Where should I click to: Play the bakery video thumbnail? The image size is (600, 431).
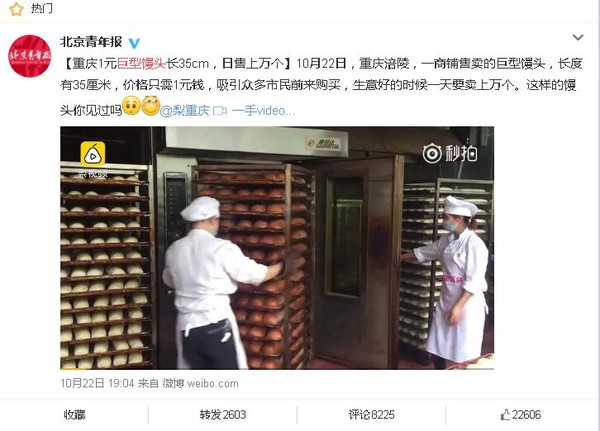277,248
